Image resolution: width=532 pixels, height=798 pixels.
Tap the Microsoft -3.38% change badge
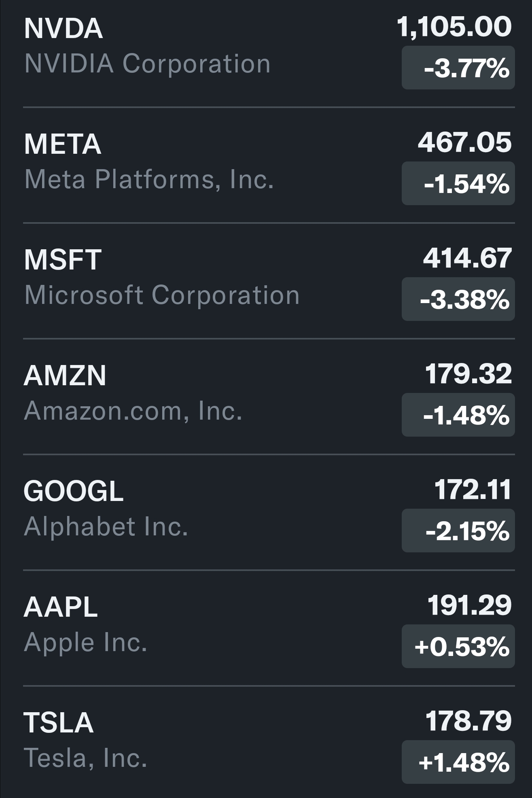458,299
